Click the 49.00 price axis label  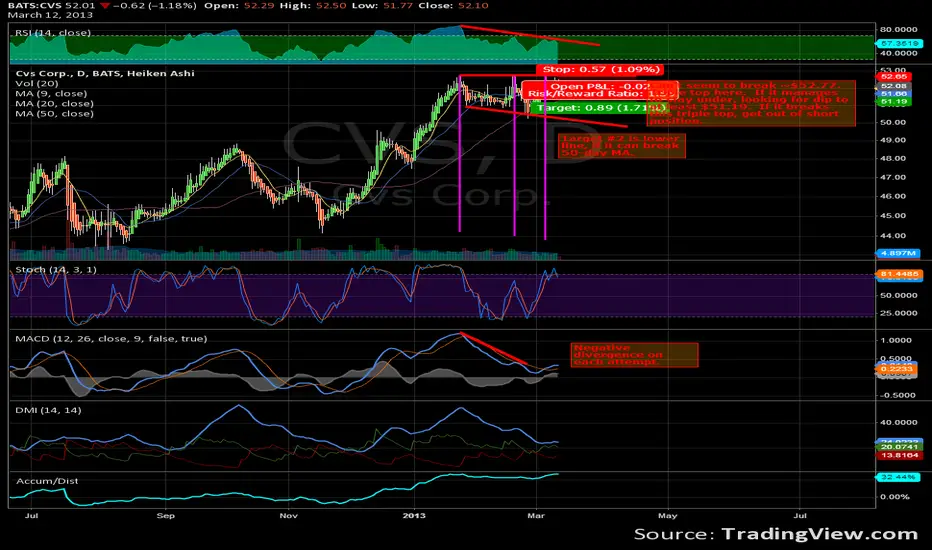point(894,140)
